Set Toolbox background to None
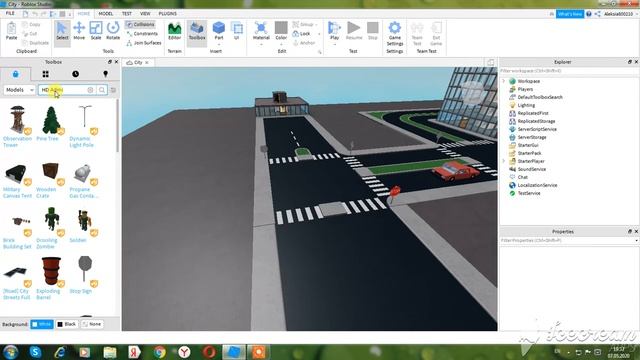 click(x=91, y=324)
